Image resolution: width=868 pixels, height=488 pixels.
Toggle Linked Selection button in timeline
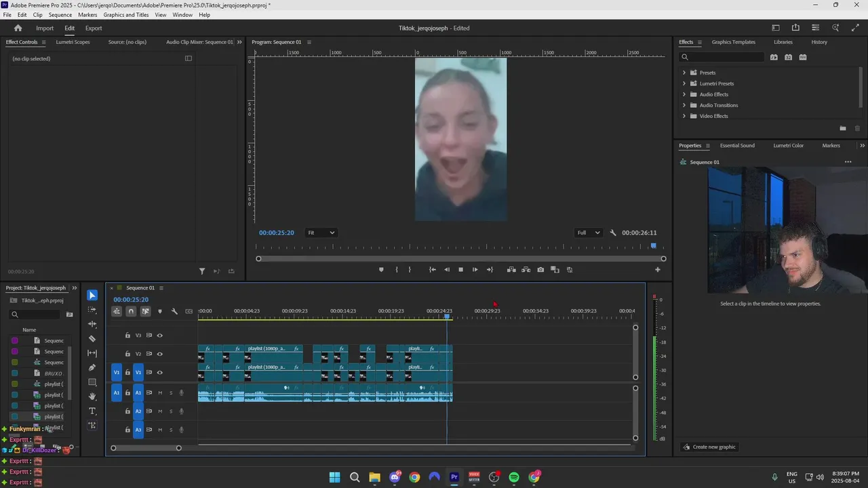(145, 312)
